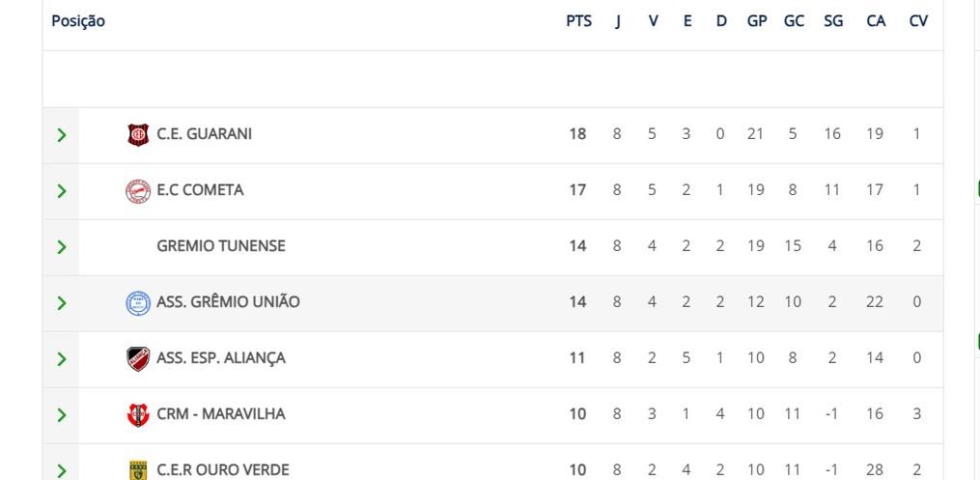Open the C.E. GUARANI team name

(204, 134)
